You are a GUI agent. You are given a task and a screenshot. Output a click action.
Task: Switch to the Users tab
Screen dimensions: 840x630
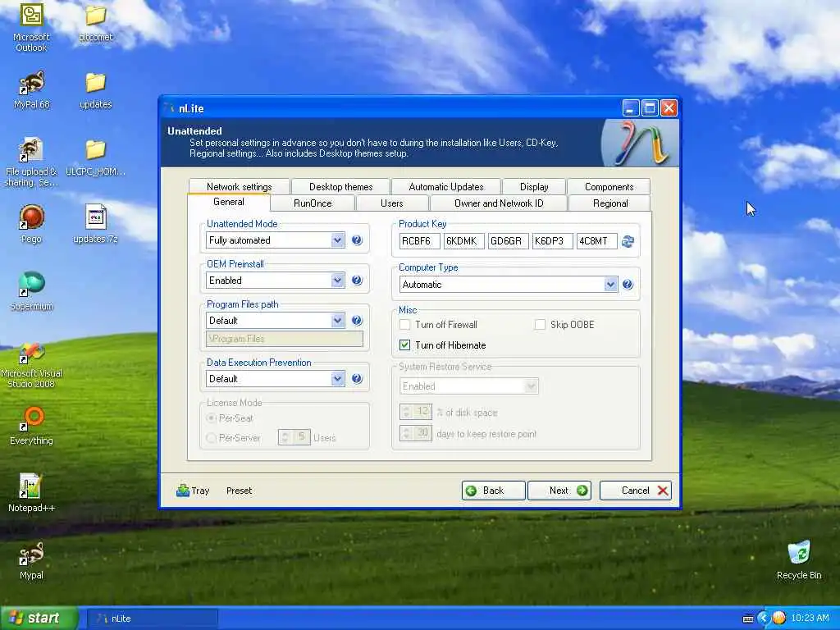coord(391,203)
